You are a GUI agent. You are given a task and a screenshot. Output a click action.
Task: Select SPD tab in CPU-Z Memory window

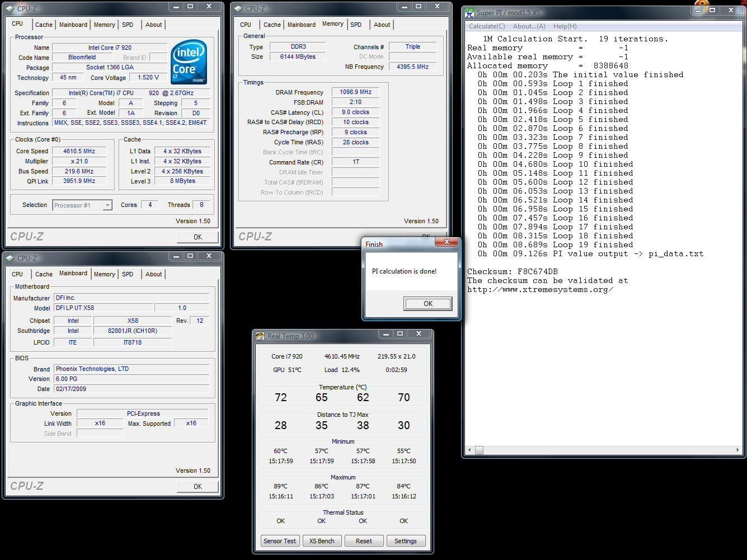356,25
